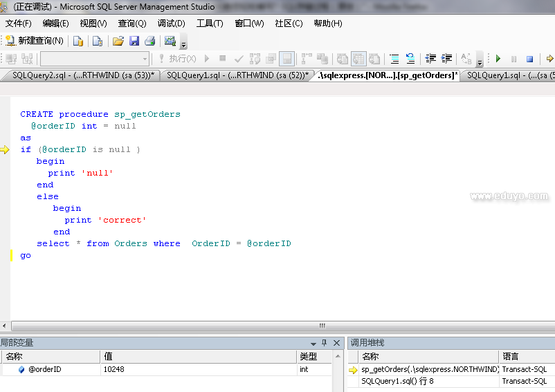Pause debugging with the break-all icon
This screenshot has height=392, width=555.
click(x=514, y=59)
